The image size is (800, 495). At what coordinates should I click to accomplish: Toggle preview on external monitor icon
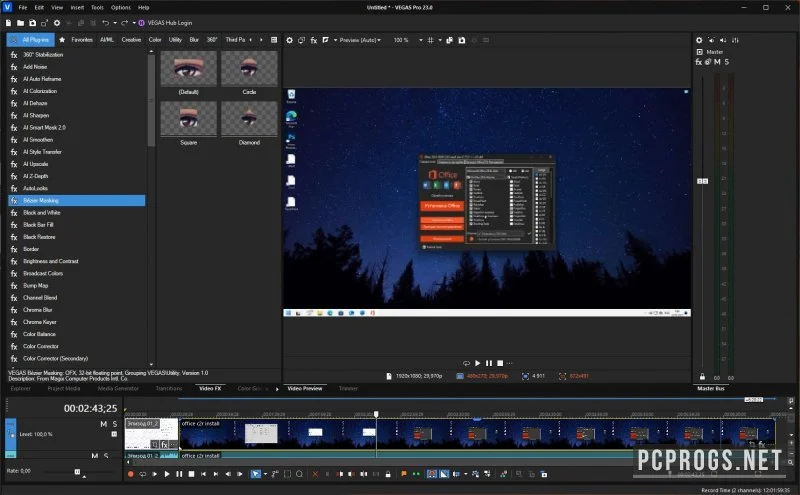pyautogui.click(x=302, y=40)
